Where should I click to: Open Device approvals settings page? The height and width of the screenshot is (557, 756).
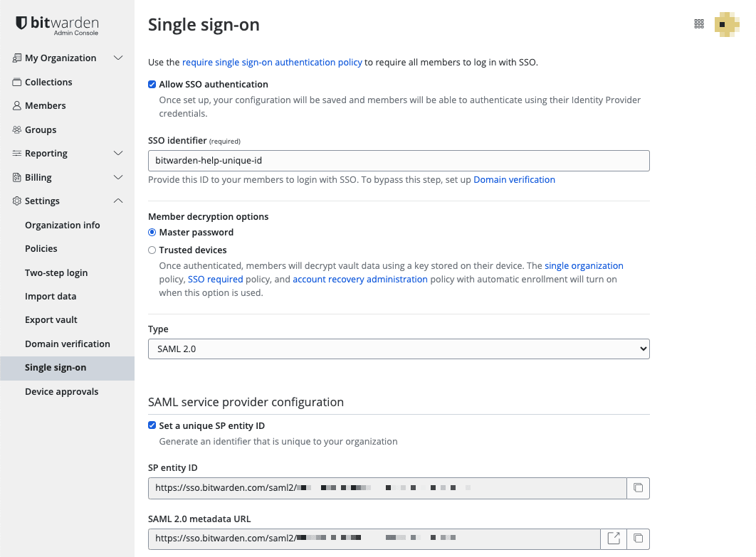pyautogui.click(x=62, y=392)
